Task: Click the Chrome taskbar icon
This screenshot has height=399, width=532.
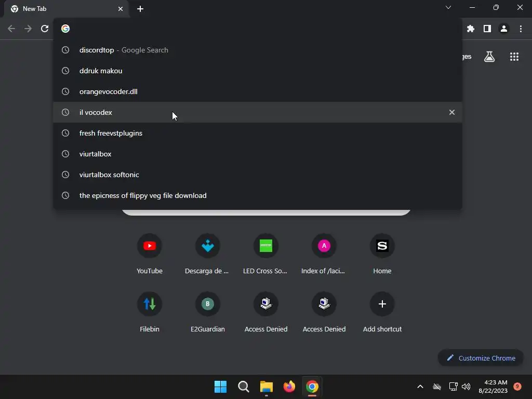Action: click(312, 387)
